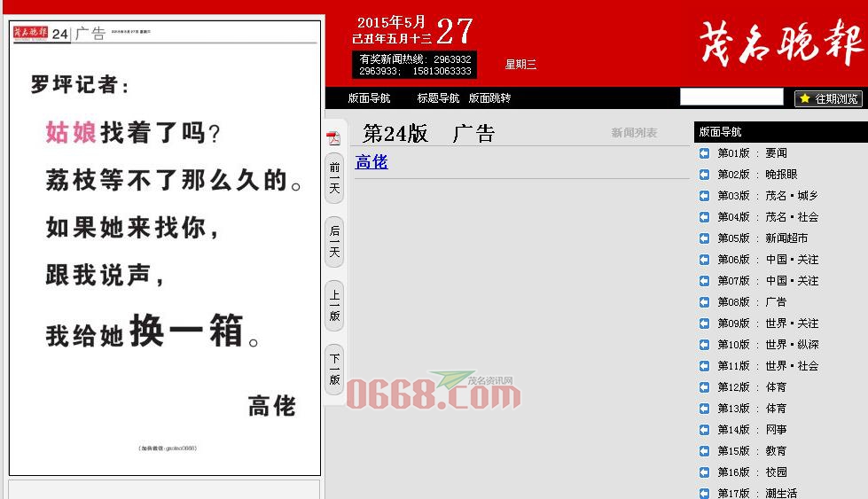868x499 pixels.
Task: Open the 标题导航 menu
Action: pos(438,98)
